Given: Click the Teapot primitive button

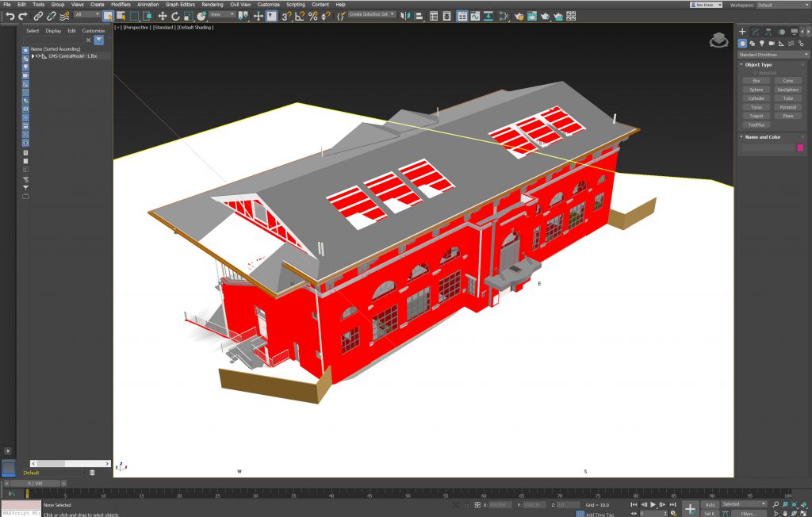Looking at the screenshot, I should pos(756,116).
